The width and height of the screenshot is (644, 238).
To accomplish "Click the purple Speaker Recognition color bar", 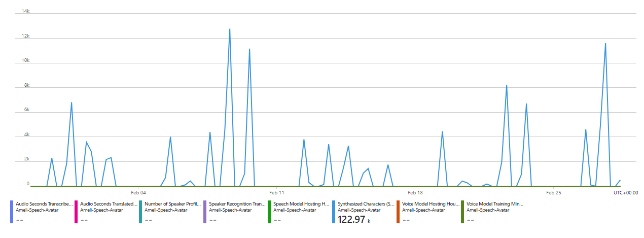I will point(205,212).
